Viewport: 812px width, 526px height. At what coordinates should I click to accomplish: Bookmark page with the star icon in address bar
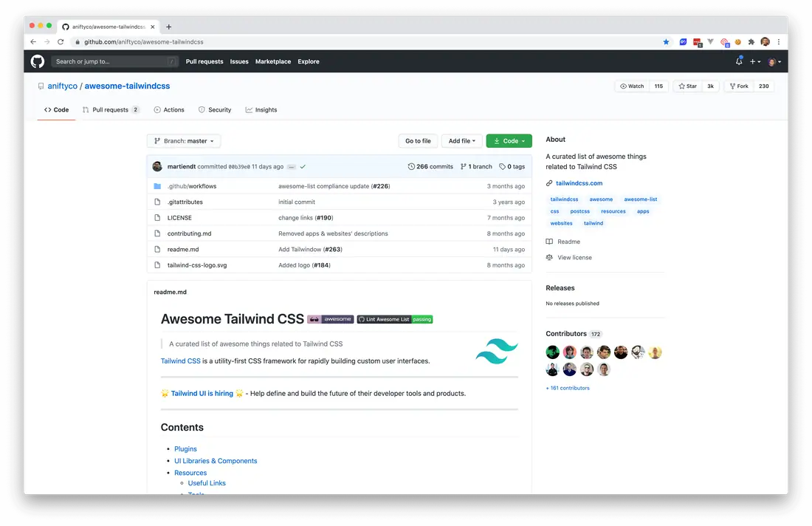[666, 42]
